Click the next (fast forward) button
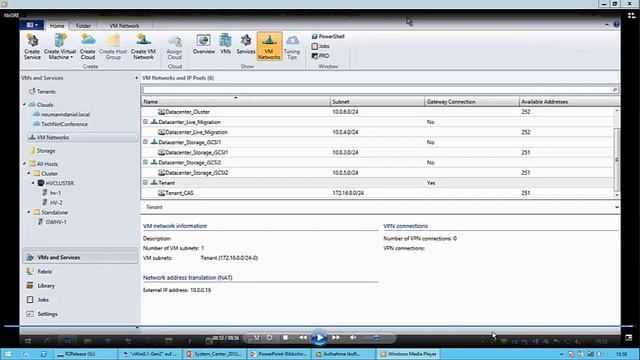Screen dimensions: 640x360 pyautogui.click(x=336, y=338)
